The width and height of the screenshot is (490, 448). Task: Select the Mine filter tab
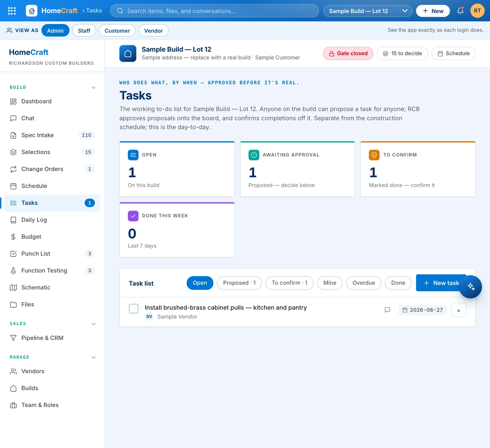click(x=330, y=283)
